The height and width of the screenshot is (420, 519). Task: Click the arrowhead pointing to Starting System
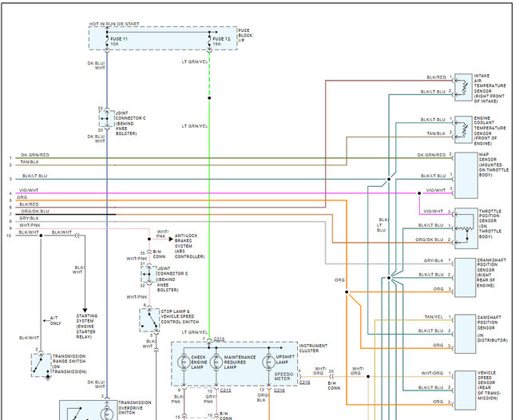pyautogui.click(x=85, y=311)
